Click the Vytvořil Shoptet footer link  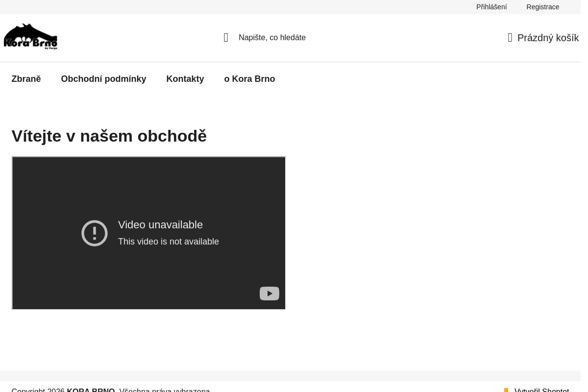pos(541,390)
